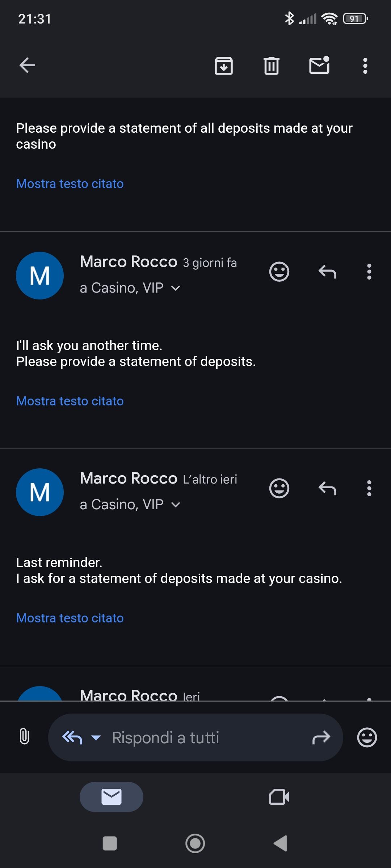Reply to the '3 giorni fa' message
The height and width of the screenshot is (868, 391).
[327, 272]
